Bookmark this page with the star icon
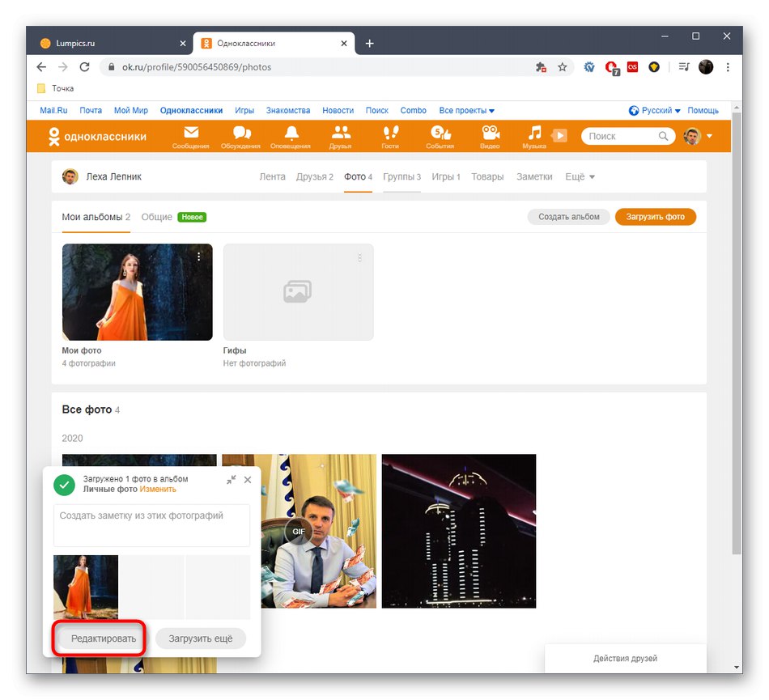769x700 pixels. [563, 67]
